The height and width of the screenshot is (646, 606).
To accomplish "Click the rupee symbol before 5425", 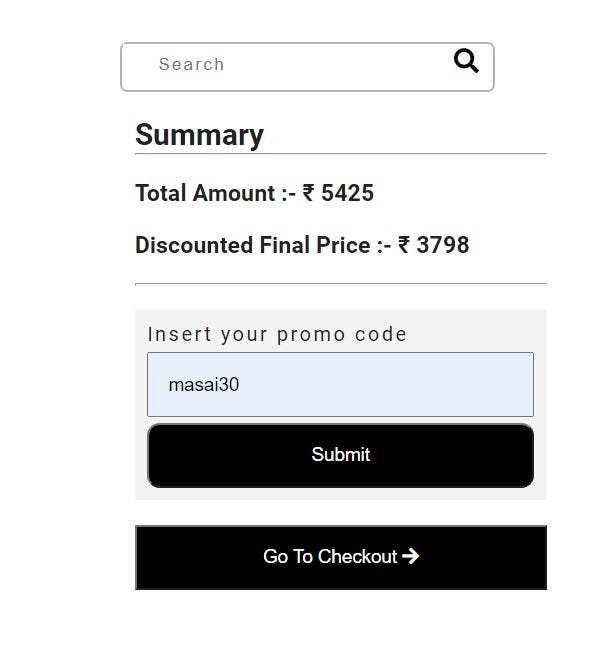I will click(309, 193).
